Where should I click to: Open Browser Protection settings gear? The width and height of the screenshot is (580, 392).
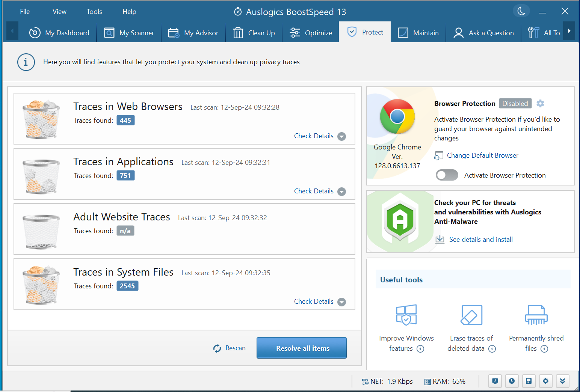[540, 103]
